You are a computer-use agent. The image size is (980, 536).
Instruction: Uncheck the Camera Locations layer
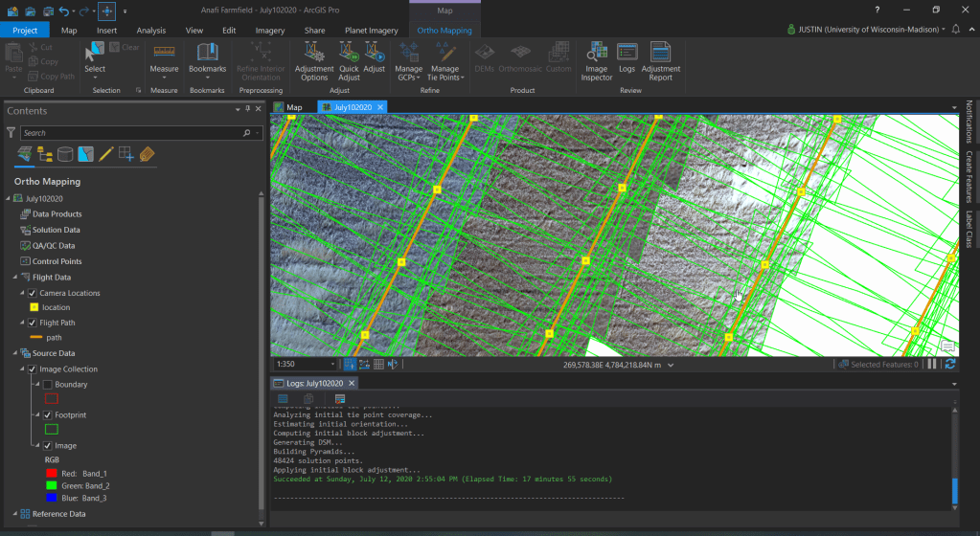(33, 293)
